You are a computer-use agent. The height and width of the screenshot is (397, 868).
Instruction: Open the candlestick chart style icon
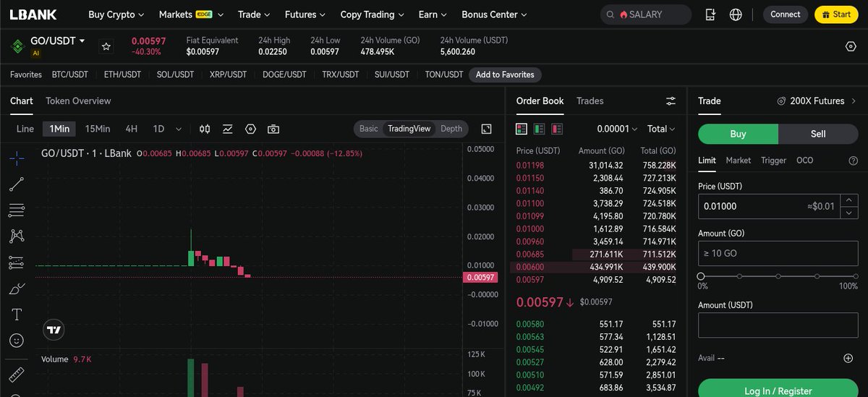tap(205, 129)
